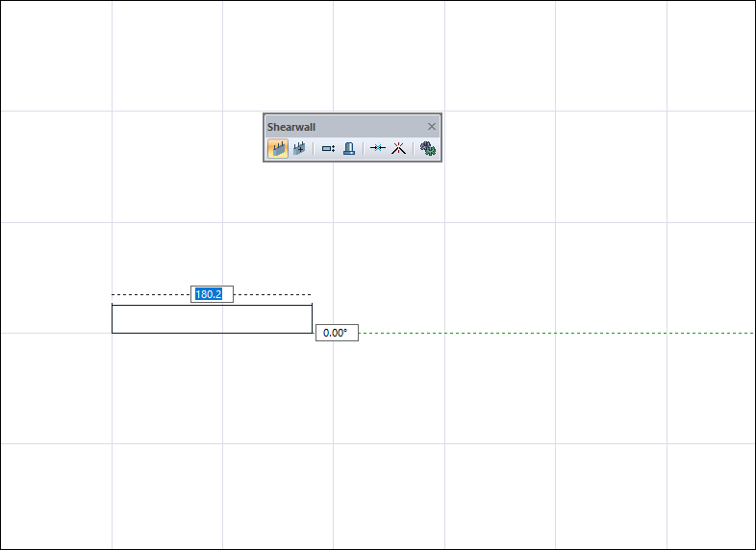
Task: Click the bottom-right corner of shearwall outline
Action: coord(312,333)
